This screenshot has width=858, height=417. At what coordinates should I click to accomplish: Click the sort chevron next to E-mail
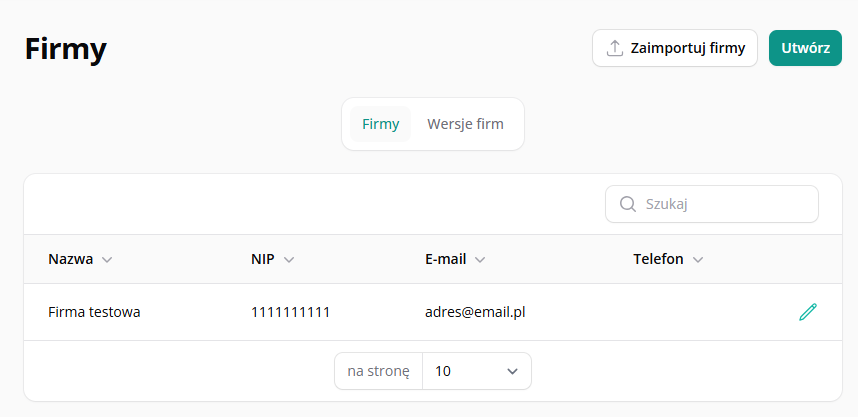[480, 259]
